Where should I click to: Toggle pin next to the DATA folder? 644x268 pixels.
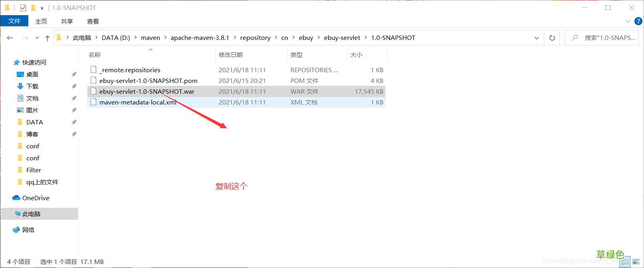[74, 122]
